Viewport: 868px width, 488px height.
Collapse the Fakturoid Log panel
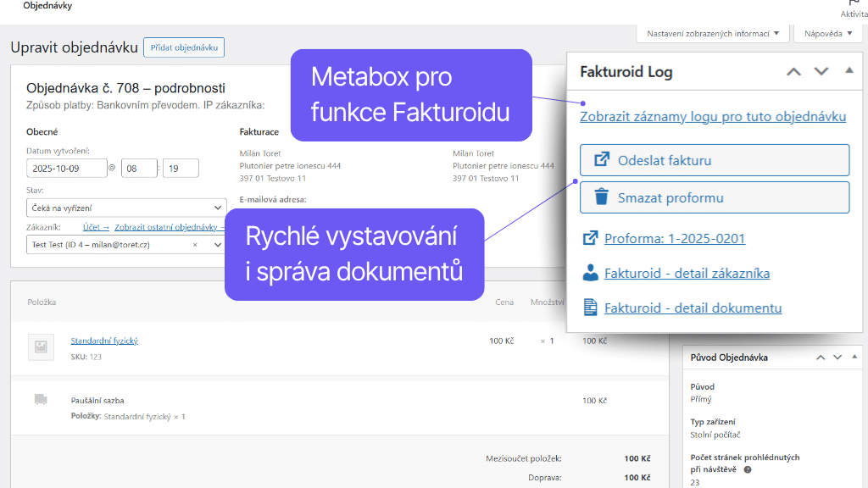pyautogui.click(x=849, y=71)
